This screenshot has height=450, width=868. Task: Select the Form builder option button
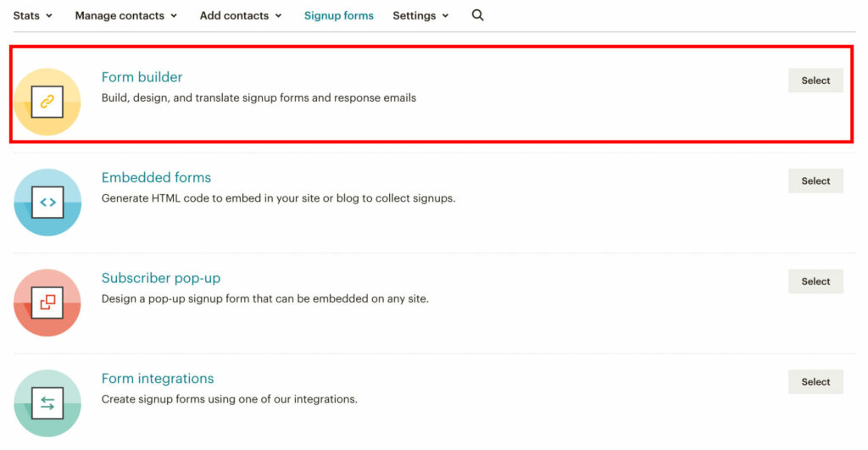coord(815,81)
